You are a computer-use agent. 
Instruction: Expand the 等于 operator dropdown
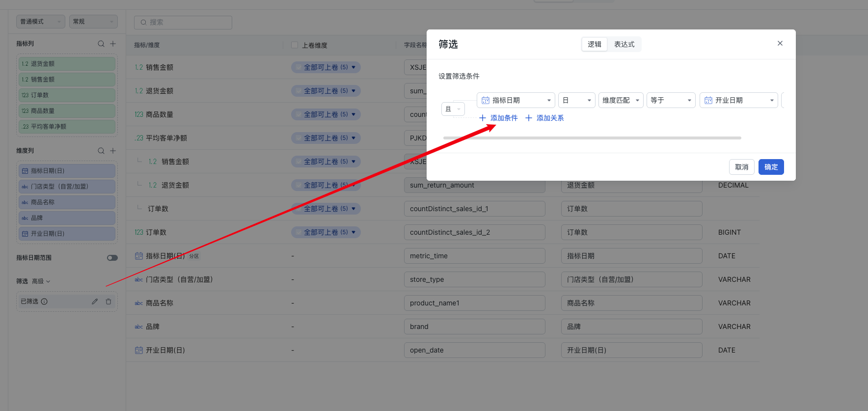671,100
